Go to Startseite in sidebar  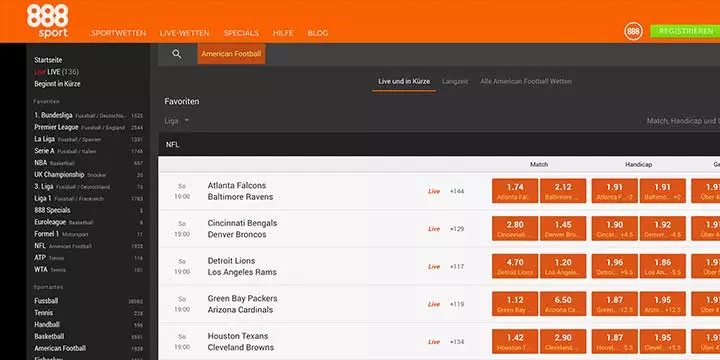pos(48,60)
